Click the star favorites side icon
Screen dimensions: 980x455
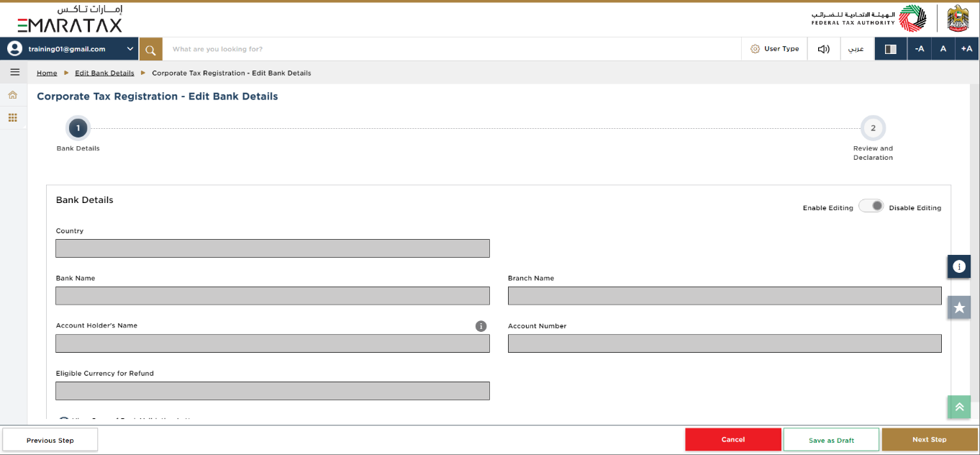959,307
